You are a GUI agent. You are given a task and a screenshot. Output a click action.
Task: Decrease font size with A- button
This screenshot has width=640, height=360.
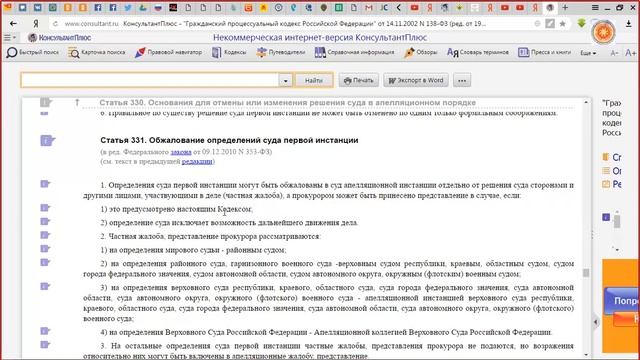[614, 53]
